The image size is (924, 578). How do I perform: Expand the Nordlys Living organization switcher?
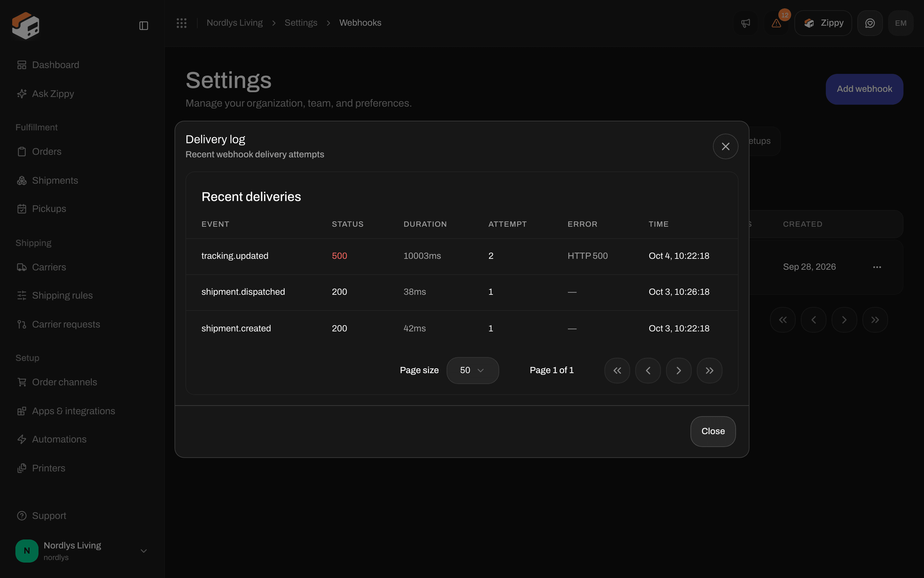click(82, 551)
